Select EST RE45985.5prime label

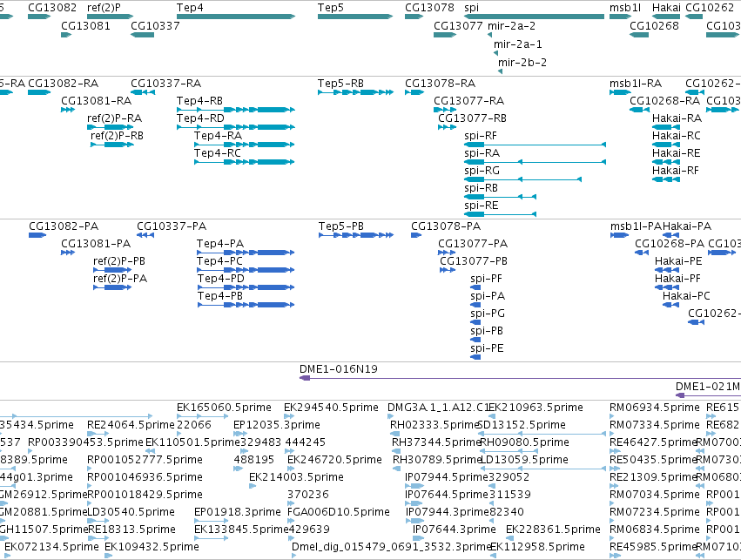coord(653,547)
